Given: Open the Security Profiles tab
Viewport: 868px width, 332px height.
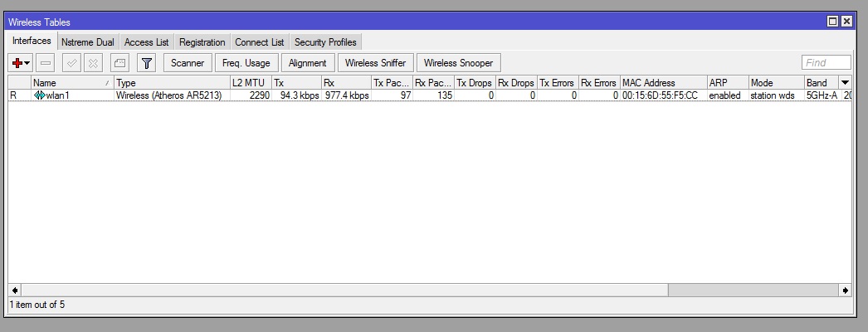Looking at the screenshot, I should tap(325, 42).
